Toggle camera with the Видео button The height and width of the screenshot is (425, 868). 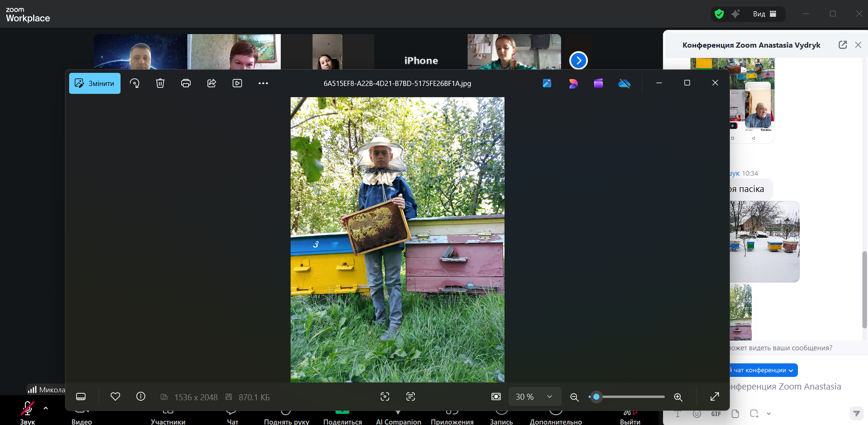point(82,417)
